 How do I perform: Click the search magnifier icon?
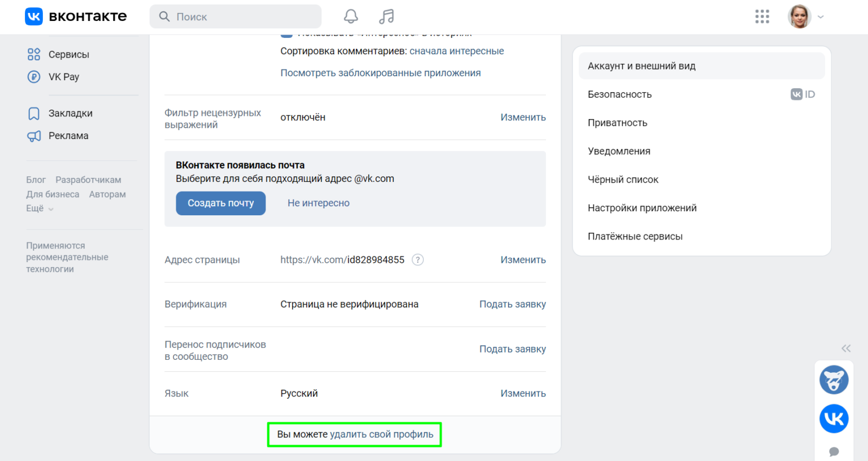click(164, 16)
